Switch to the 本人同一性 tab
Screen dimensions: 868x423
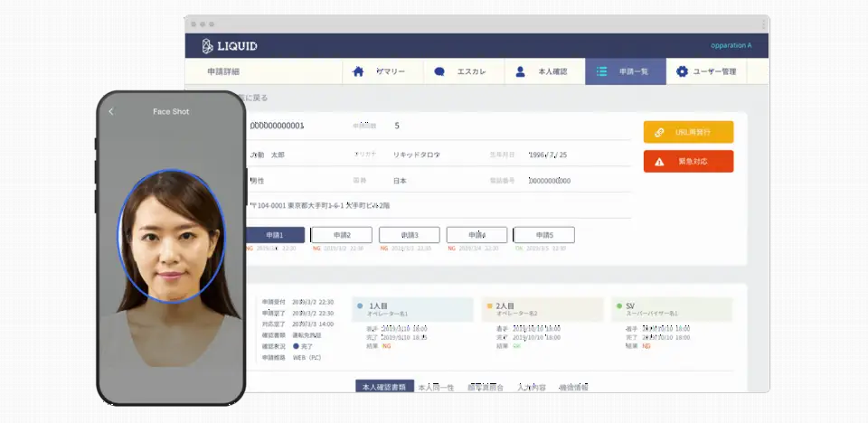point(436,388)
